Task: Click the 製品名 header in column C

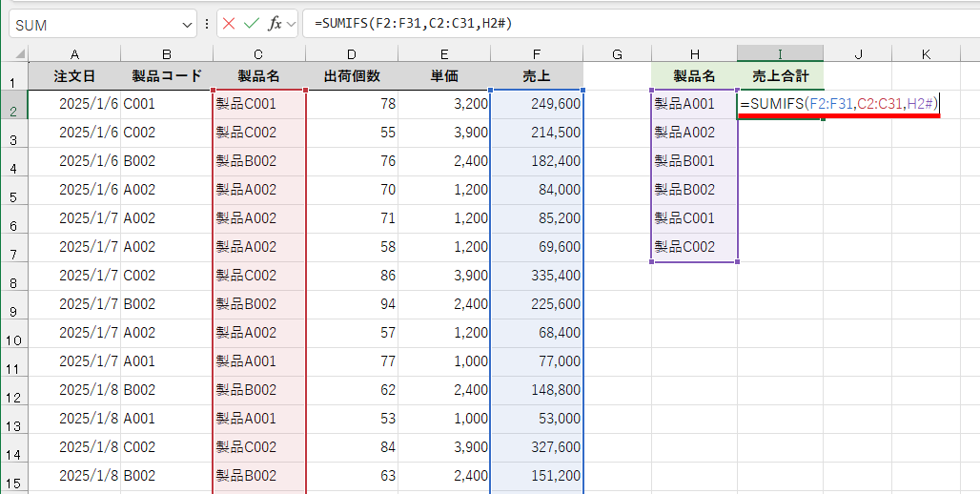Action: tap(258, 76)
